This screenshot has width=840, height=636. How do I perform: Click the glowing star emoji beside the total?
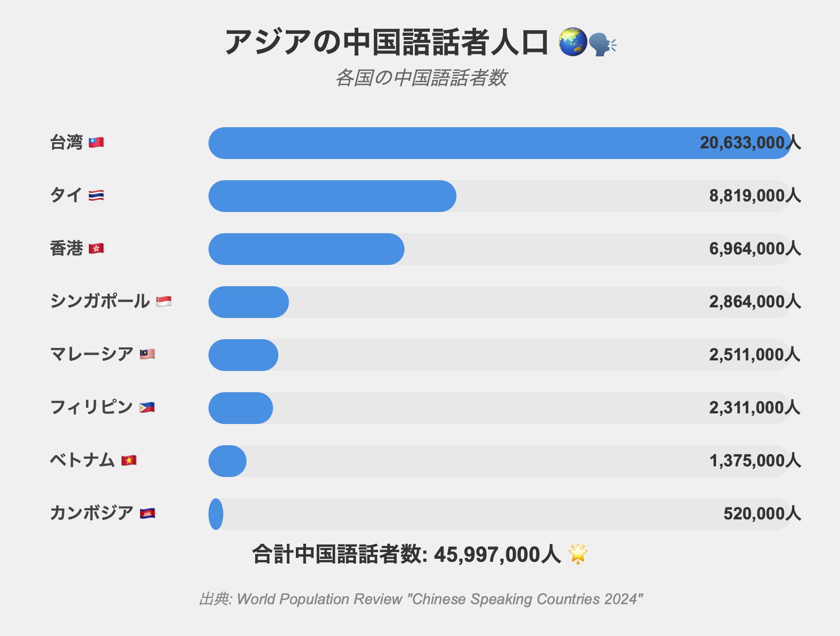point(578,554)
